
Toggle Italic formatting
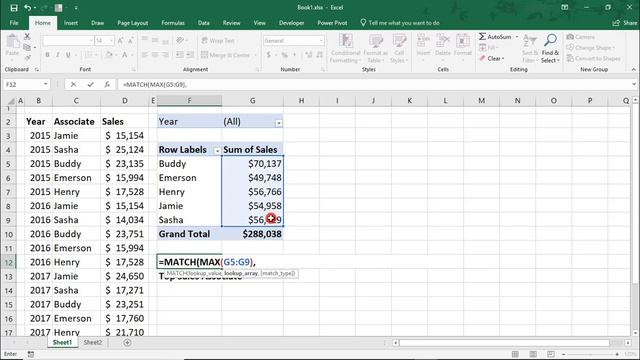pyautogui.click(x=58, y=55)
